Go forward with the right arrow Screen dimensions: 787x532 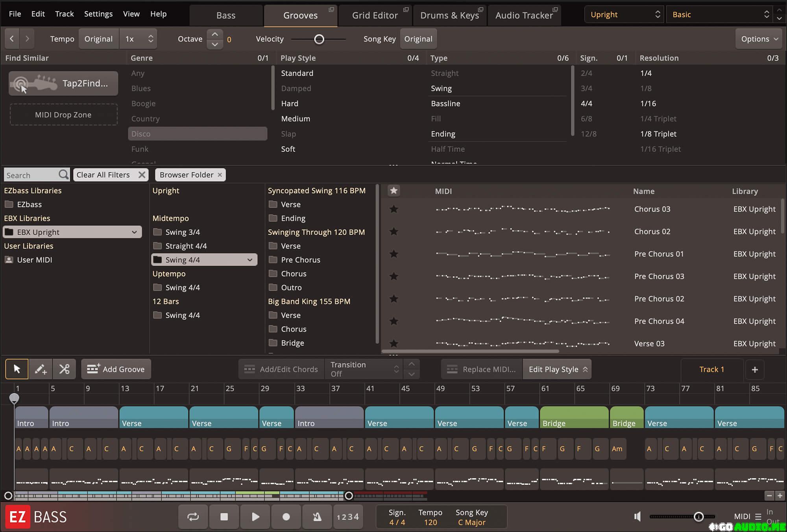tap(27, 39)
